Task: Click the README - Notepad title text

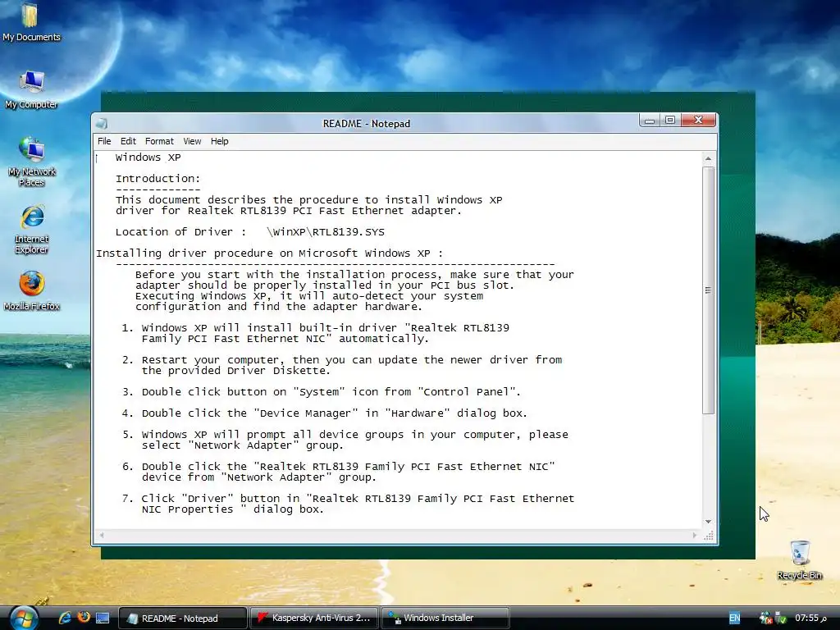Action: (367, 124)
